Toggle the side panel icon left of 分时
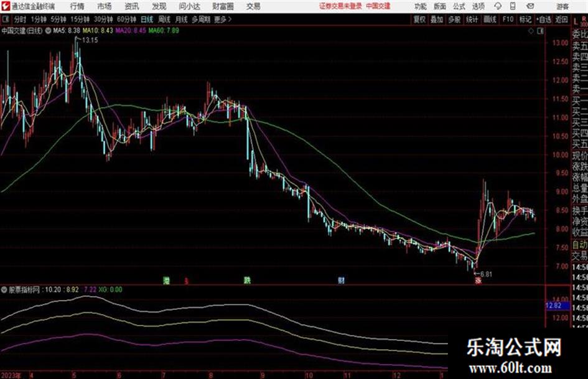The width and height of the screenshot is (588, 379). tap(5, 19)
